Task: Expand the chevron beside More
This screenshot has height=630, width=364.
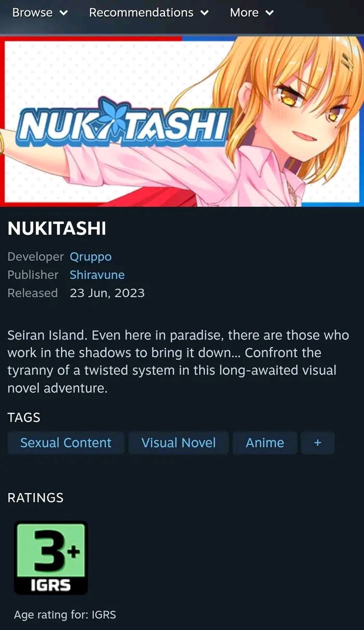Action: (269, 13)
